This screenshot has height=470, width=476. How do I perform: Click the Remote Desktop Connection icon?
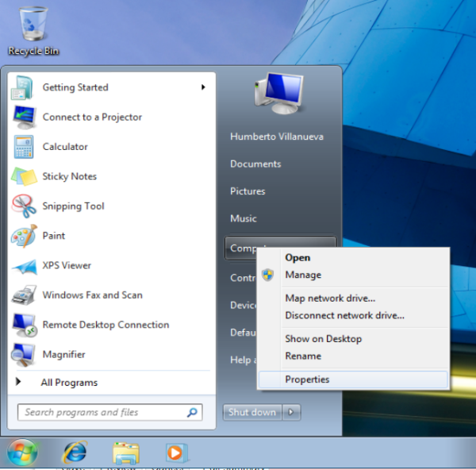click(25, 325)
